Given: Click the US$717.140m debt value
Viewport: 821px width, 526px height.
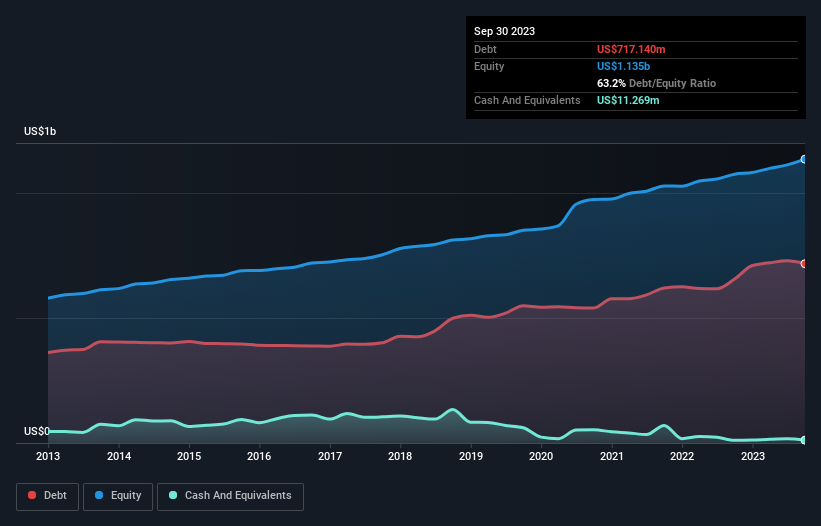Looking at the screenshot, I should 631,49.
